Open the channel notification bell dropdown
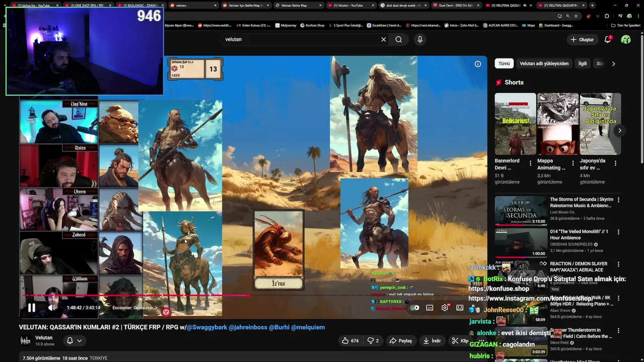 [74, 340]
